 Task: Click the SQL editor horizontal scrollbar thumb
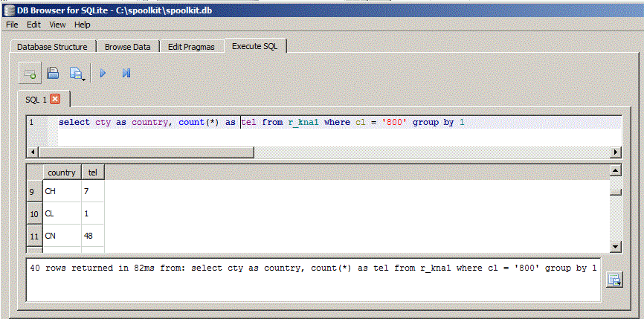[146, 152]
